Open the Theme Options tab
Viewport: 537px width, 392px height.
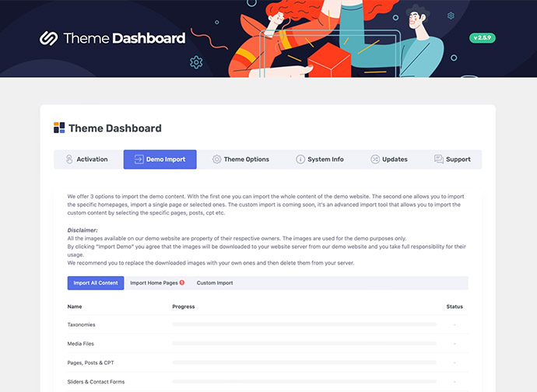(240, 159)
